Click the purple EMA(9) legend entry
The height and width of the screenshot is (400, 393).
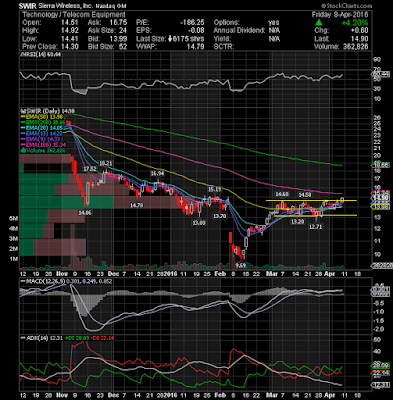[41, 139]
